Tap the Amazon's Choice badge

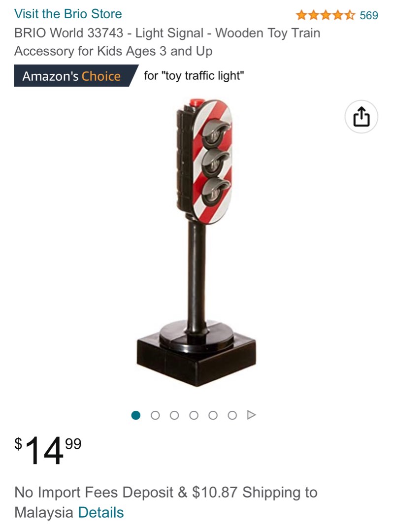pyautogui.click(x=76, y=76)
